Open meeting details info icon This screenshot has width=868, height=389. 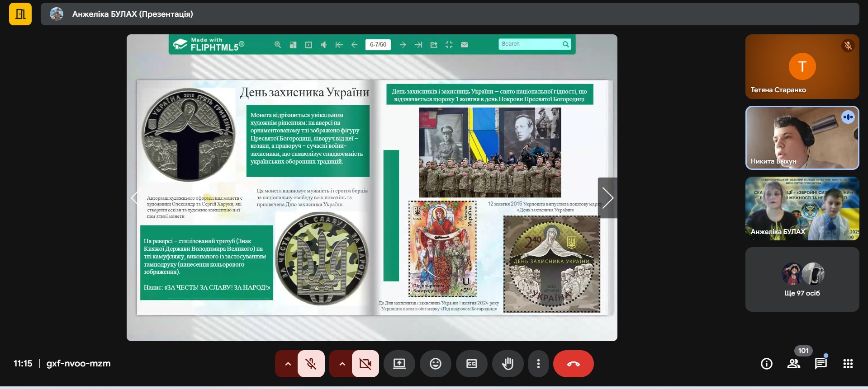(766, 364)
